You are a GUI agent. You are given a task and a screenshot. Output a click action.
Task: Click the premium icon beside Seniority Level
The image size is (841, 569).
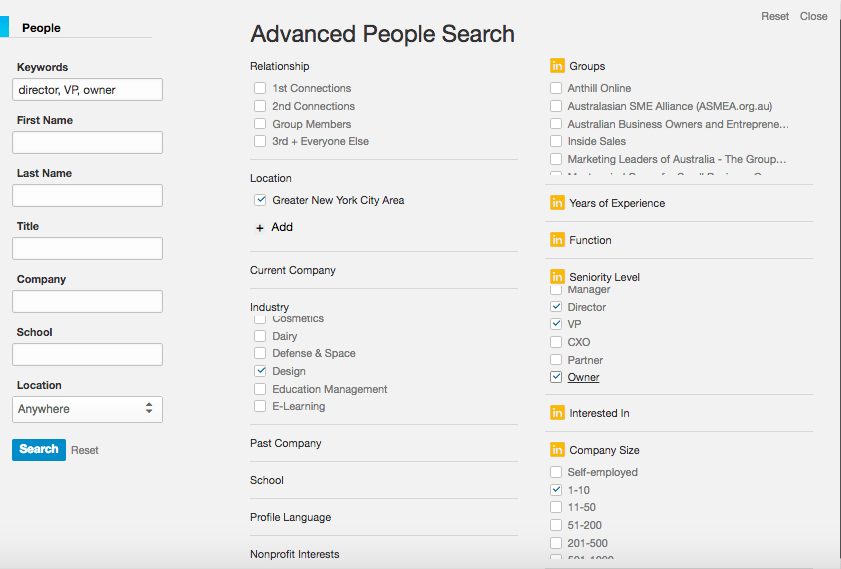coord(557,277)
